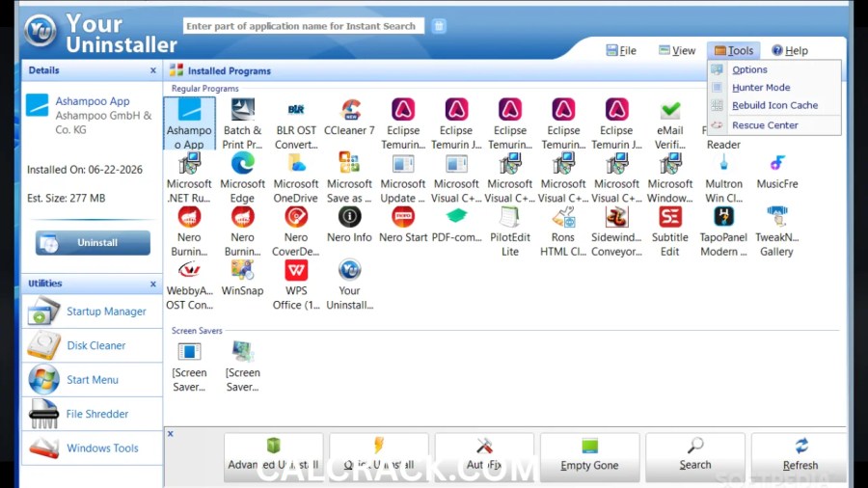This screenshot has width=868, height=488.
Task: Choose Options from Tools menu
Action: pos(773,69)
